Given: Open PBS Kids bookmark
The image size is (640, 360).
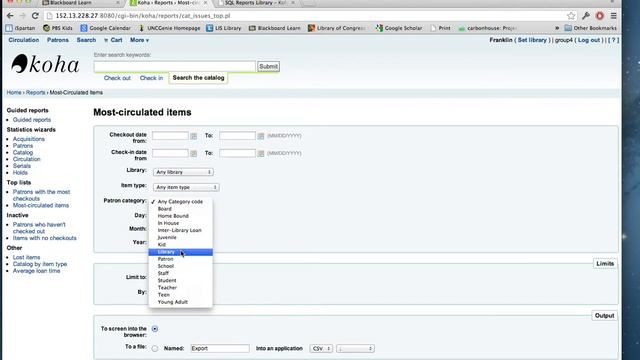Looking at the screenshot, I should click(x=58, y=28).
